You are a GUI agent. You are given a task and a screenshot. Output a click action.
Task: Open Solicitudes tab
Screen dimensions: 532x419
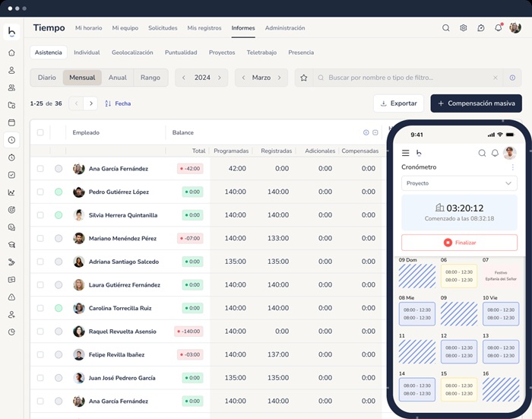click(163, 28)
